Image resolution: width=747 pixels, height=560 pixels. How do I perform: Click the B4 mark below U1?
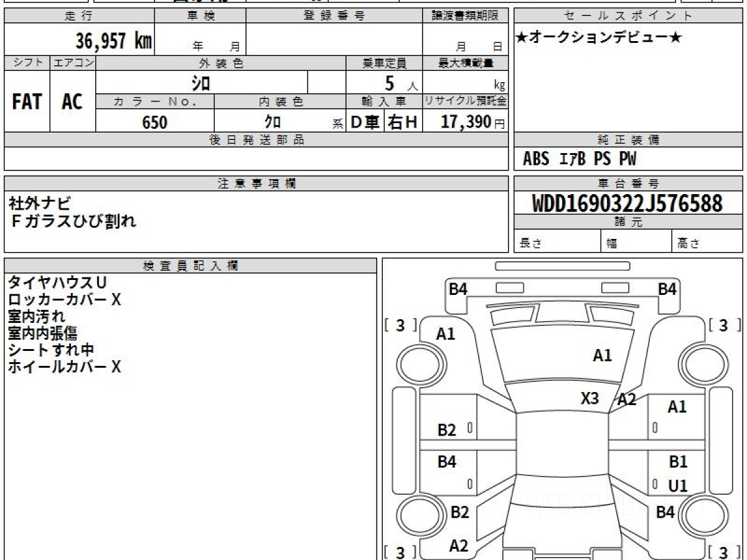tap(665, 513)
